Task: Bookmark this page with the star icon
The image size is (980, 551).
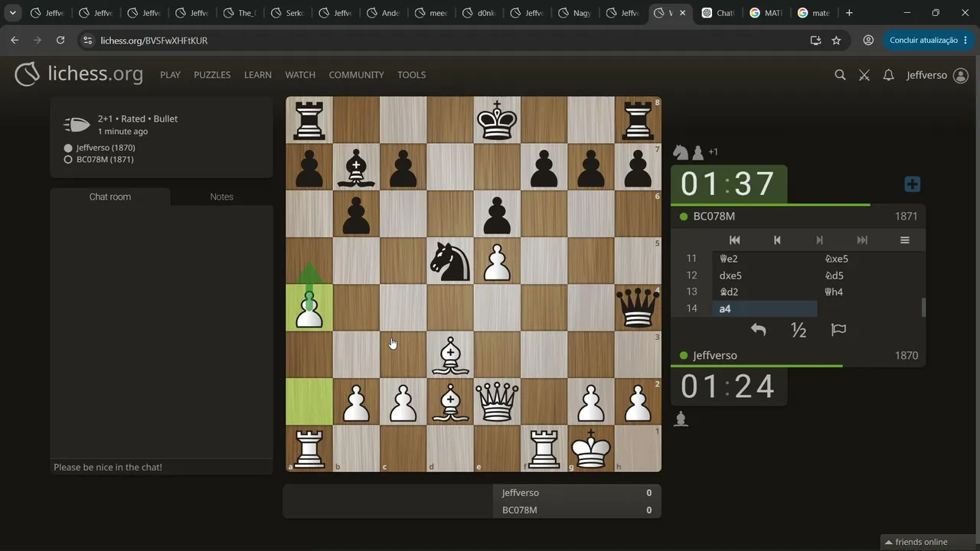Action: click(836, 40)
